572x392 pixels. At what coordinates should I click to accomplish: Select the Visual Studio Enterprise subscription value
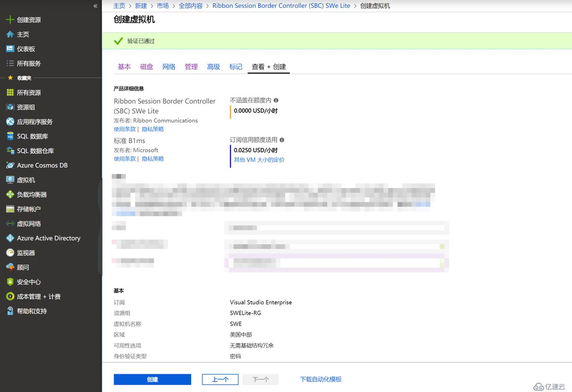[261, 302]
